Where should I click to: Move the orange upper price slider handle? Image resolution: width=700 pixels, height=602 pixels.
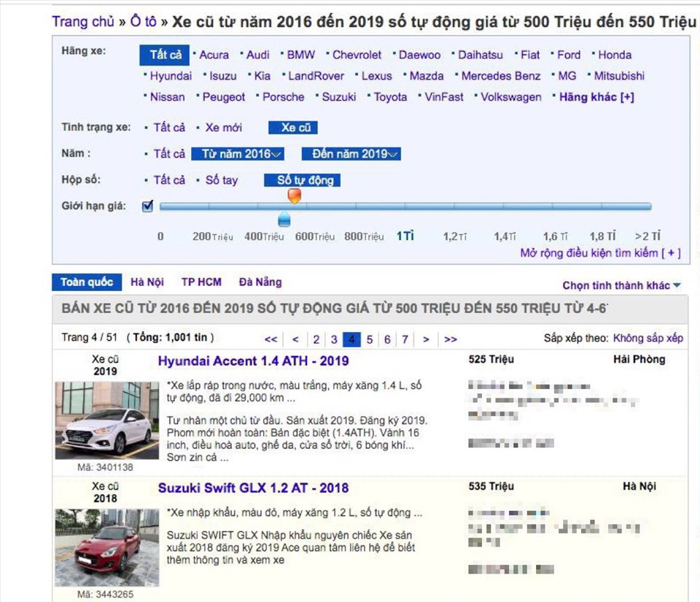294,196
